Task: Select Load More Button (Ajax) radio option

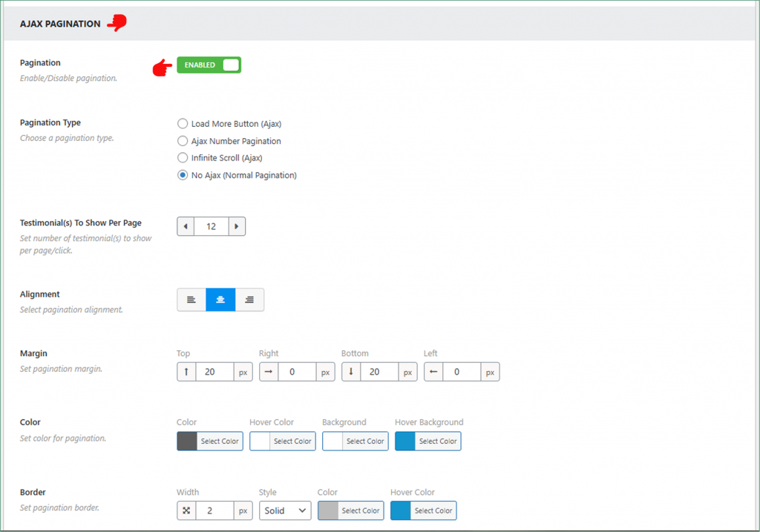Action: [x=183, y=124]
